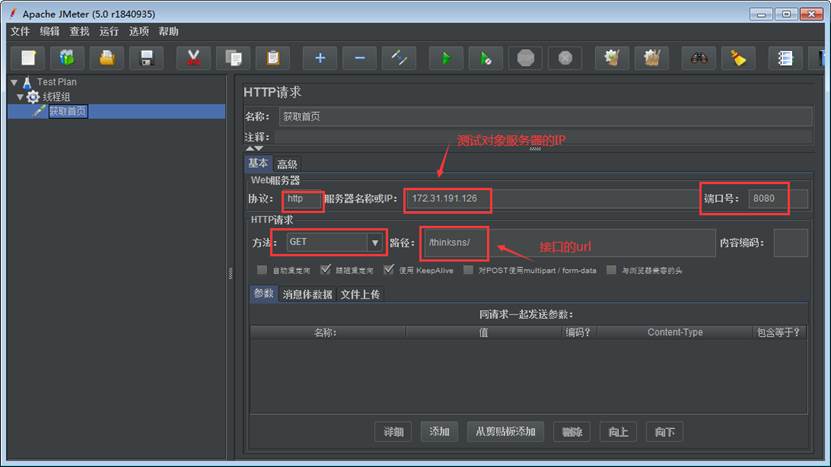Image resolution: width=831 pixels, height=467 pixels.
Task: Click the Test Plan flask icon
Action: [x=27, y=82]
